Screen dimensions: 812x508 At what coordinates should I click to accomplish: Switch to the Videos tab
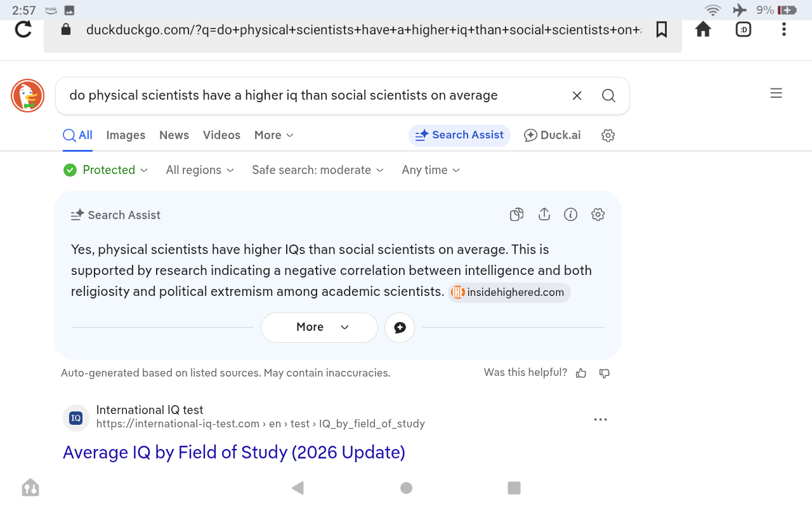[x=221, y=135]
